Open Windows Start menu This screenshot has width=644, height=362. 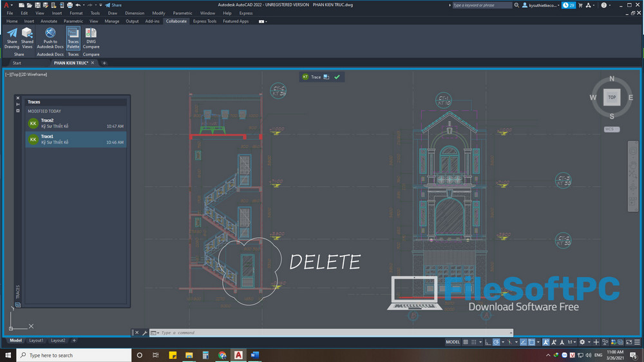click(x=8, y=355)
